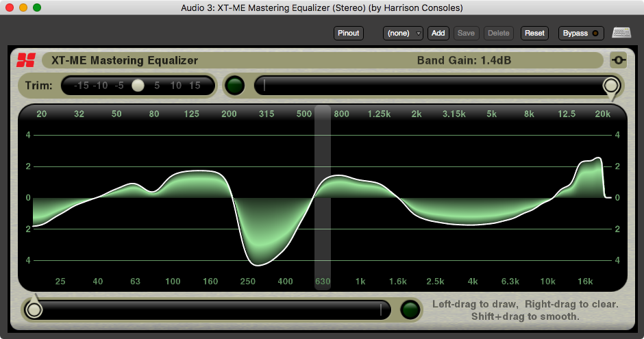Viewport: 644px width, 339px height.
Task: Click the 315 Hz frequency label
Action: 267,114
